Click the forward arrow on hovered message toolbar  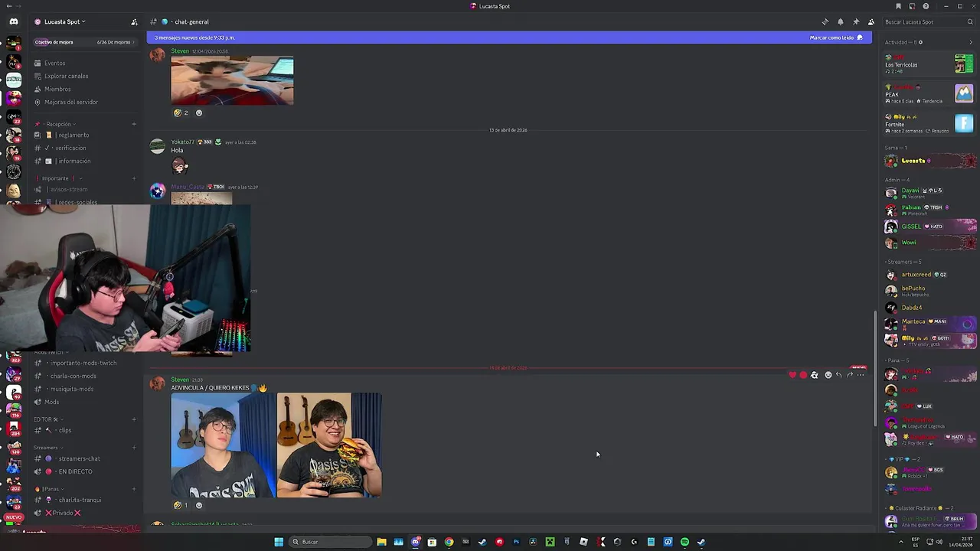pyautogui.click(x=849, y=375)
